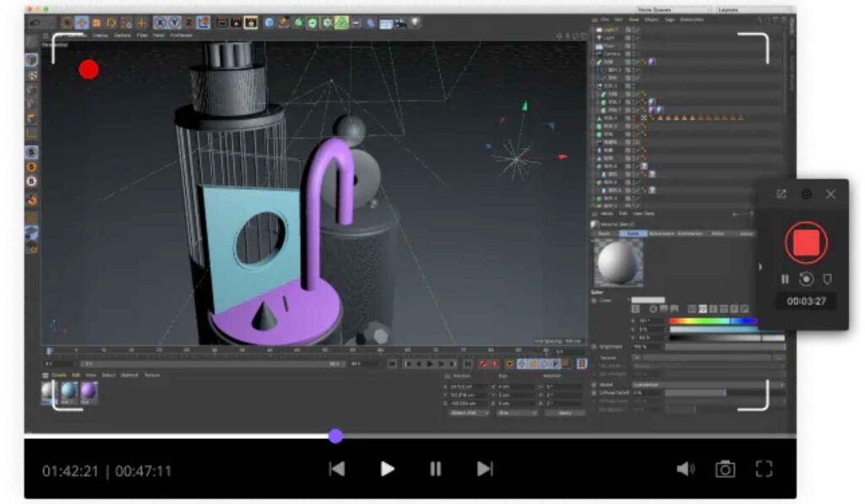Click the Coordinate System icon in toolbar
This screenshot has width=865, height=504.
(x=204, y=23)
